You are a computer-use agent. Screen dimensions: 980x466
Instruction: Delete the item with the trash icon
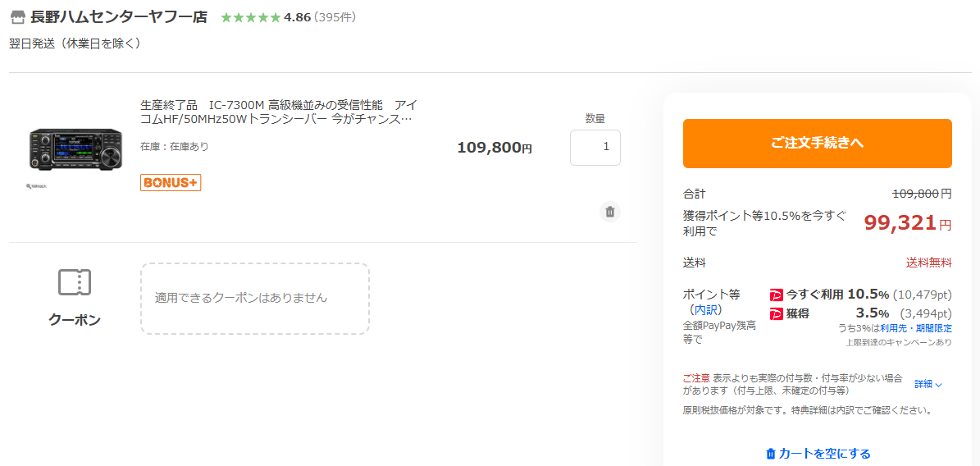[x=609, y=212]
